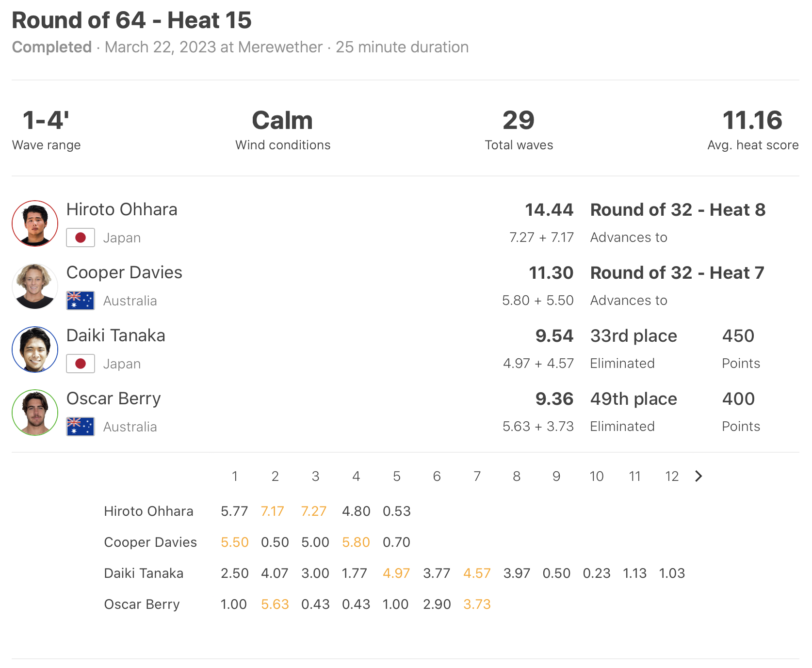Select Oscar Berry athlete name in results
Viewport: 812px width, 668px height.
tap(114, 398)
